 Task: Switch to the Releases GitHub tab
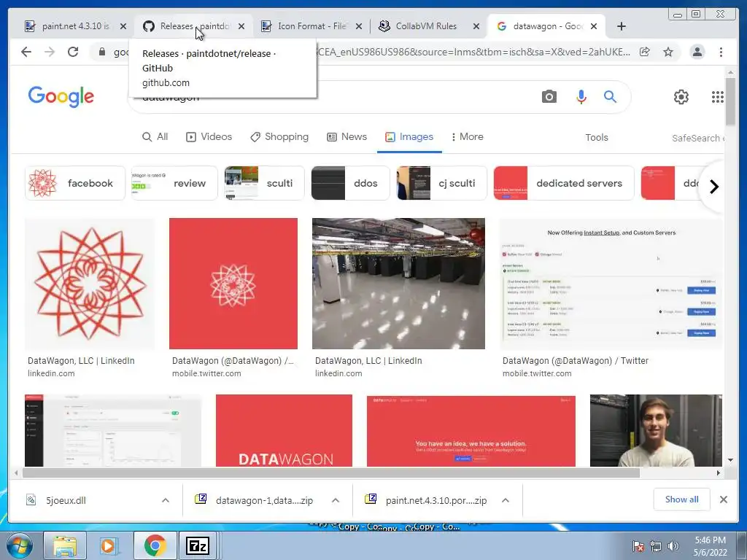point(188,26)
